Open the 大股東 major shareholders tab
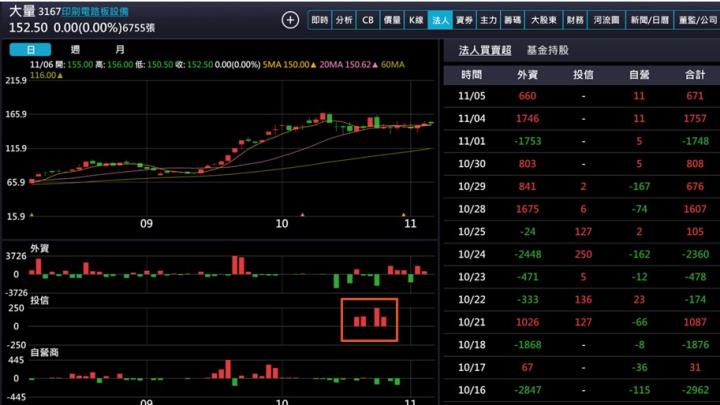Image resolution: width=720 pixels, height=405 pixels. pos(543,20)
